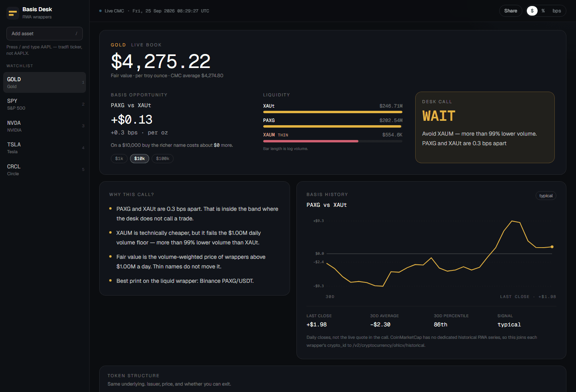Screen dimensions: 576x392
Task: Click the $4,275.22 fair value price
Action: pos(161,62)
